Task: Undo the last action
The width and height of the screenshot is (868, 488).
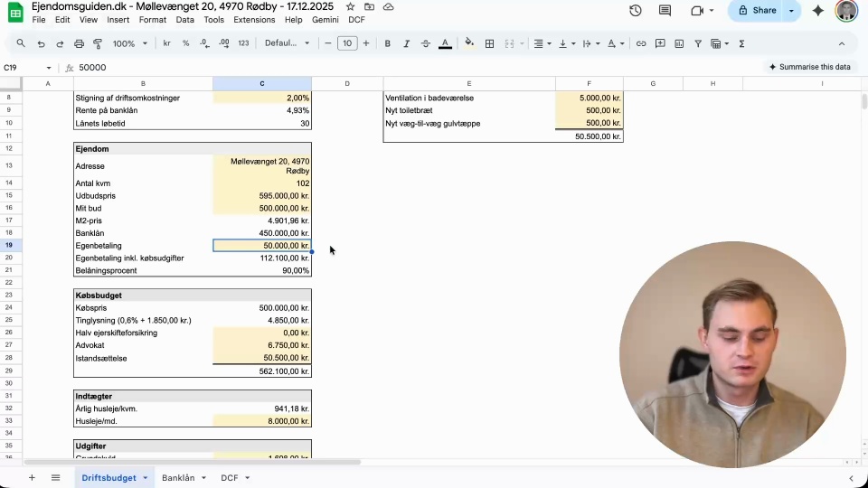Action: (x=41, y=43)
